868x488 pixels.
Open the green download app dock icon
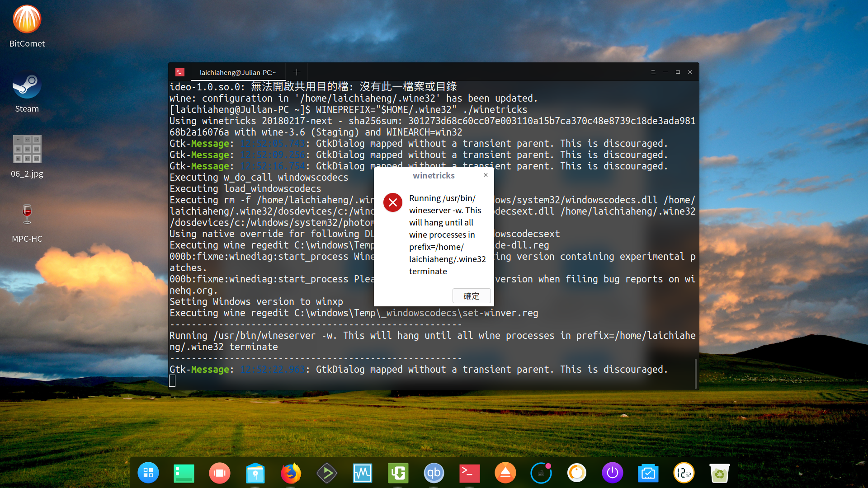(398, 473)
